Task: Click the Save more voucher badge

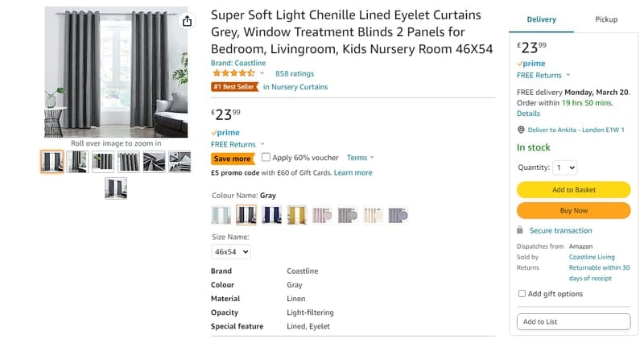Action: (233, 158)
